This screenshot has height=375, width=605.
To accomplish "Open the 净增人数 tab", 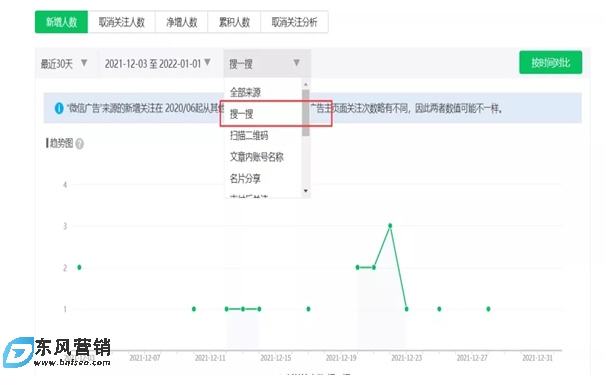I will [x=182, y=22].
